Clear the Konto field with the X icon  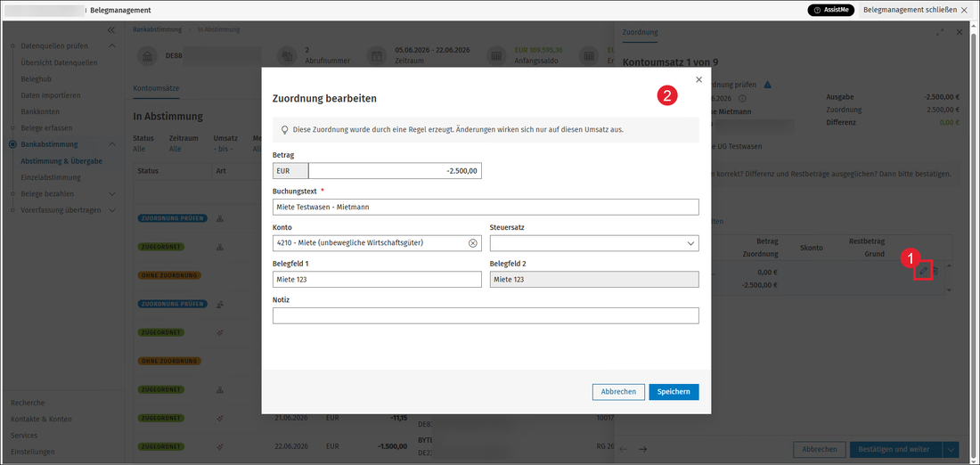tap(472, 242)
